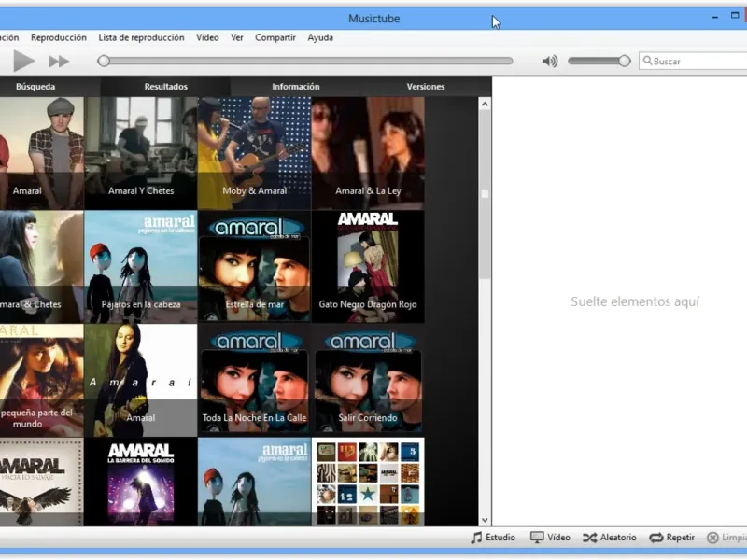Screen dimensions: 747x560
Task: Open the Ayuda menu
Action: (320, 37)
